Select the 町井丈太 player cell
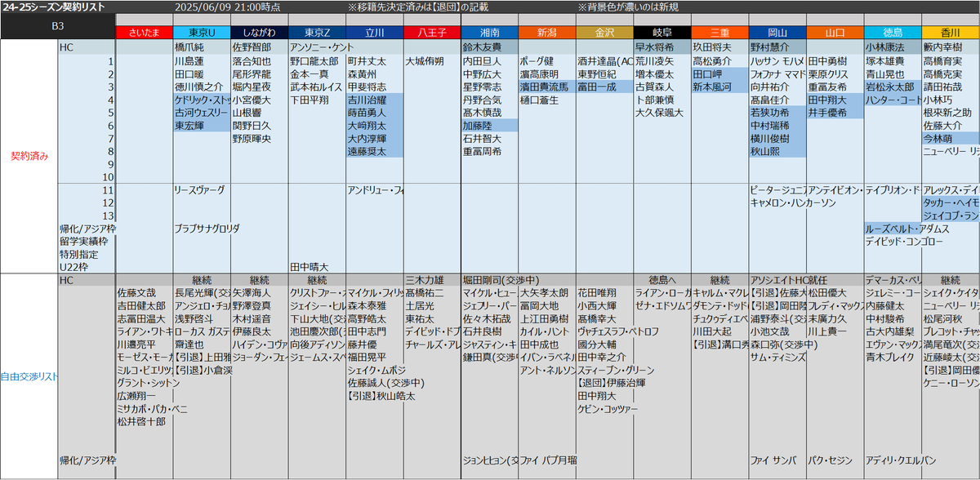This screenshot has width=980, height=480. (x=374, y=61)
